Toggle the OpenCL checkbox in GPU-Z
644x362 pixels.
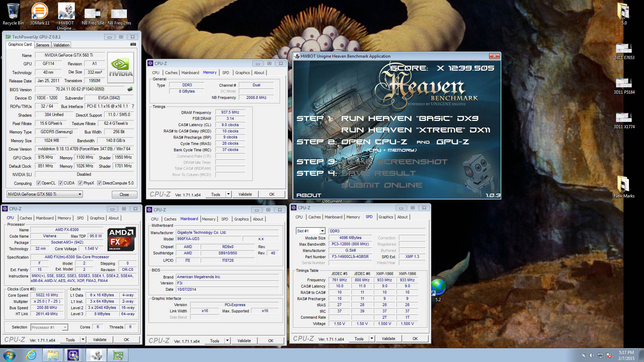pyautogui.click(x=39, y=183)
